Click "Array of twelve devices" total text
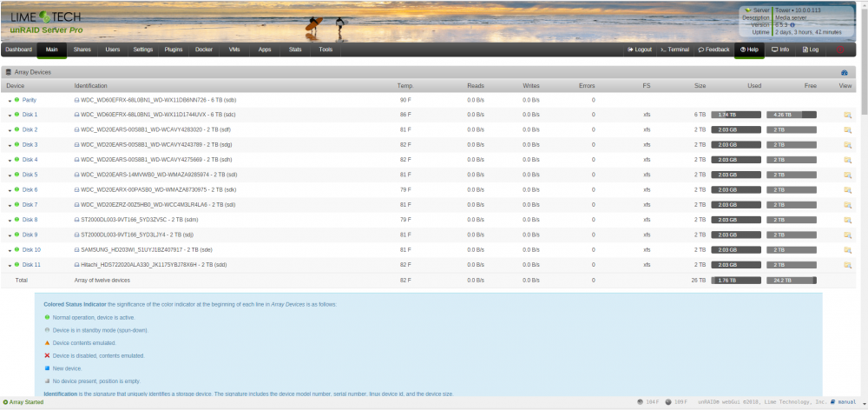This screenshot has width=868, height=410. (x=102, y=280)
